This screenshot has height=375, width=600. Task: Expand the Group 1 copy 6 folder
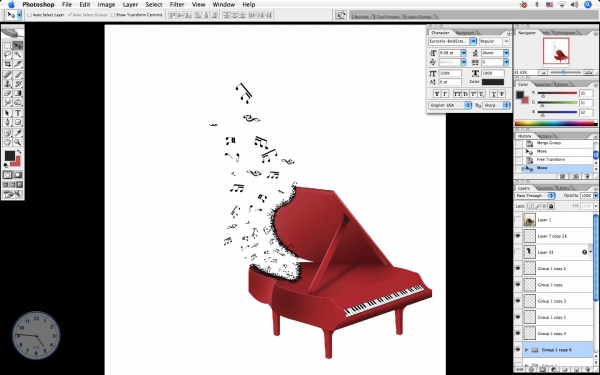click(527, 350)
